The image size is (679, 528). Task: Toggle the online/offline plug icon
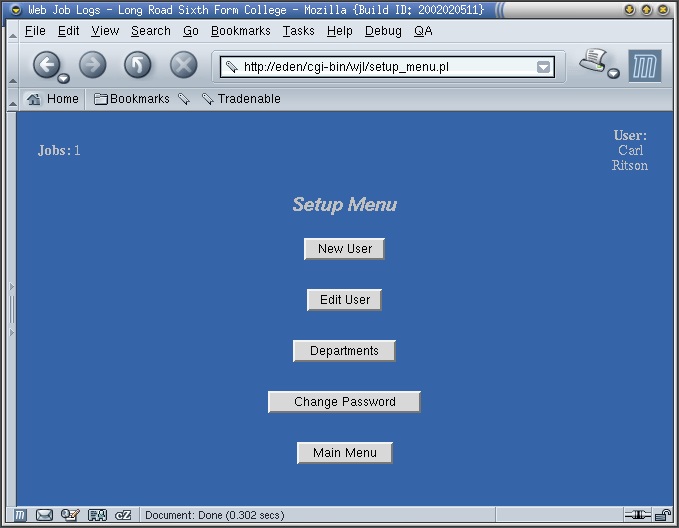pyautogui.click(x=637, y=515)
